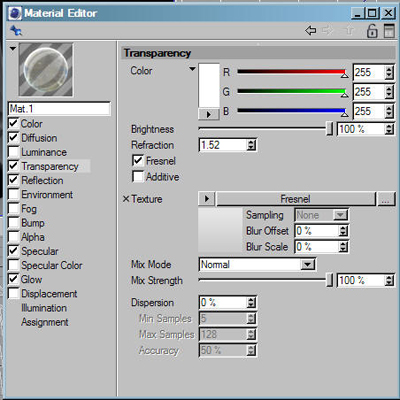Click the Fresnel texture preview thumbnail
Viewport: 400px width, 400px height.
(x=220, y=230)
